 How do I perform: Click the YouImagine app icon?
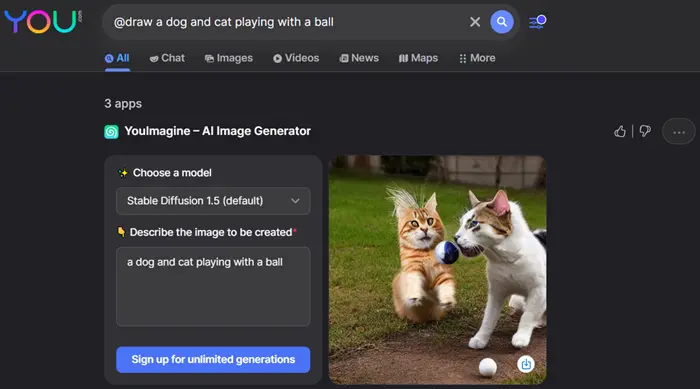[112, 132]
